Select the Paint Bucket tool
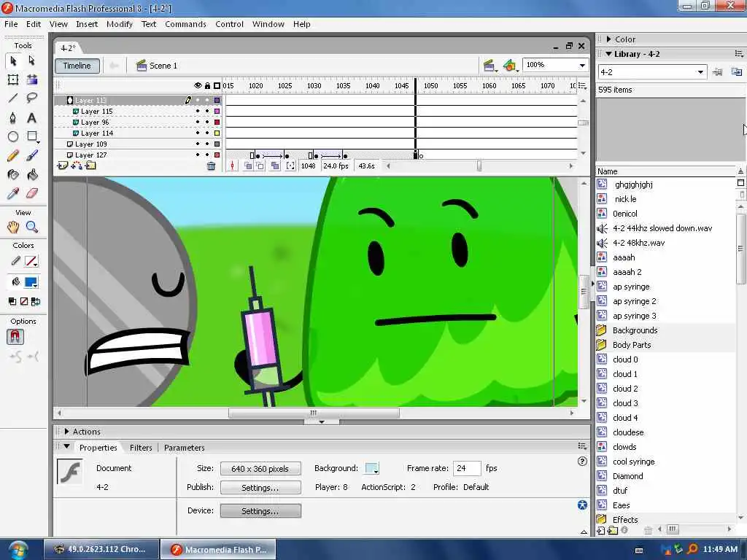 [31, 175]
